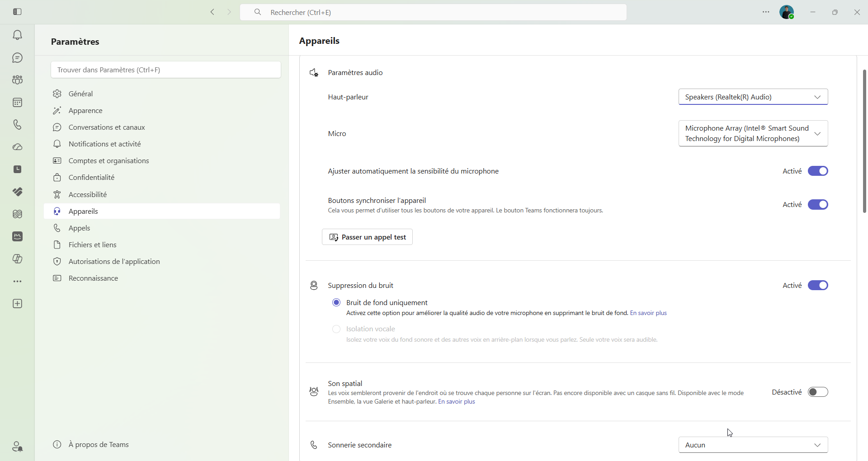Click the Sonnerie secondaire phone icon
Viewport: 868px width, 461px height.
314,445
